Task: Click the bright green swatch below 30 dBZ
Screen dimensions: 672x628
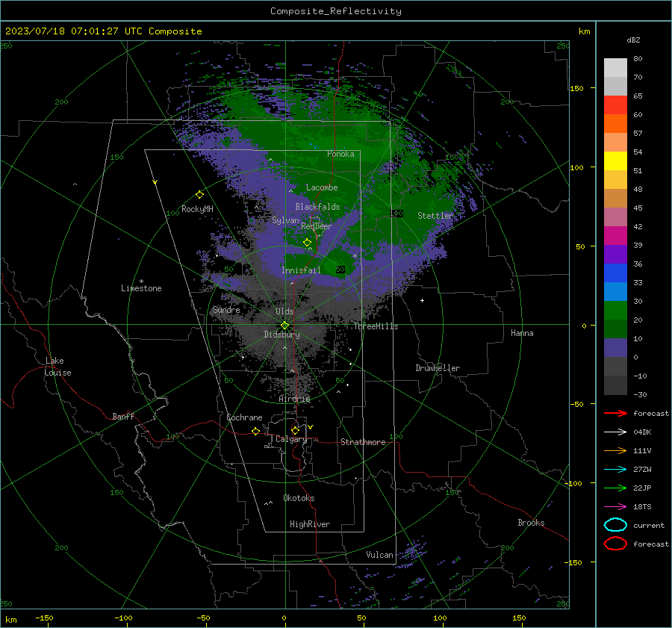Action: pyautogui.click(x=615, y=311)
